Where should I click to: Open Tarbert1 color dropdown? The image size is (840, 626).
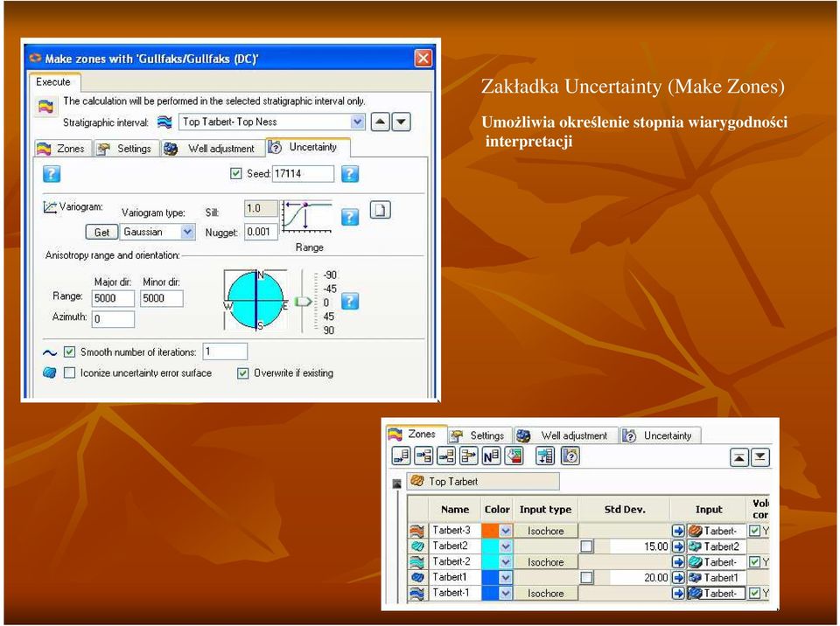pyautogui.click(x=506, y=577)
